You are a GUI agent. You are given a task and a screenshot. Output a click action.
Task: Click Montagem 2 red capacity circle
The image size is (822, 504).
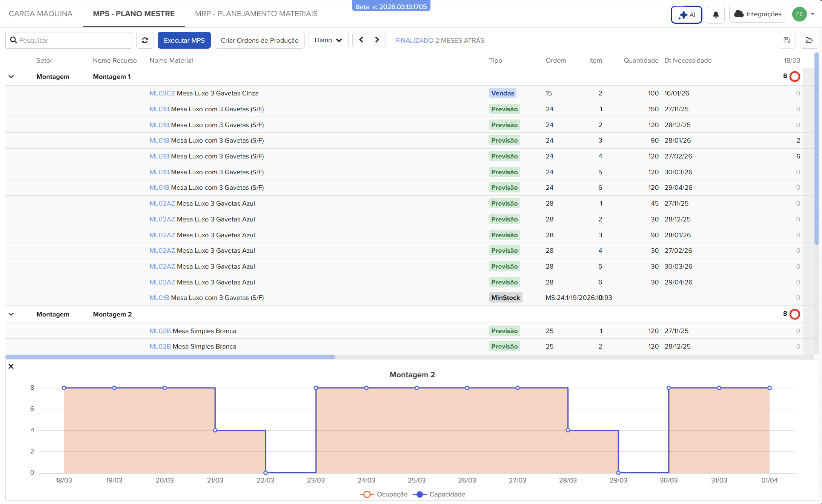tap(794, 314)
